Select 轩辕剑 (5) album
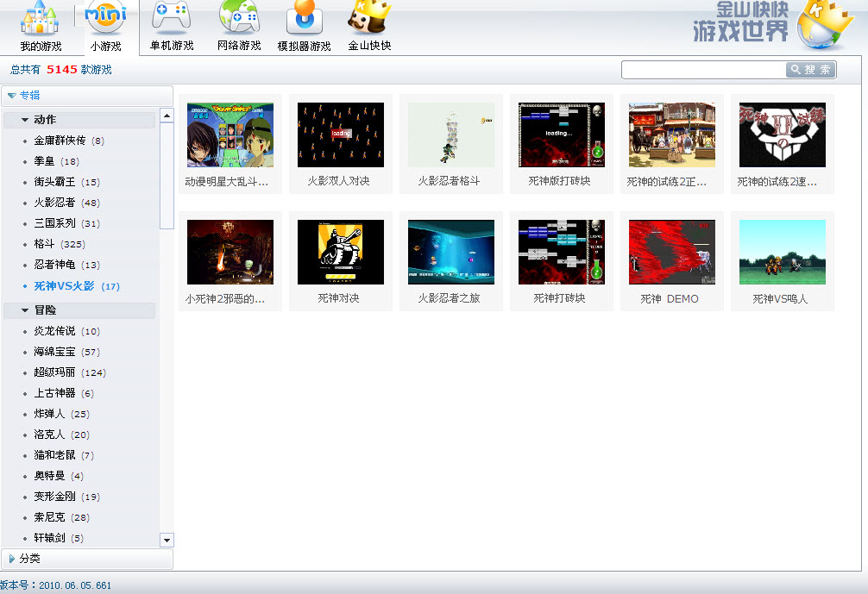868x594 pixels. pyautogui.click(x=59, y=538)
